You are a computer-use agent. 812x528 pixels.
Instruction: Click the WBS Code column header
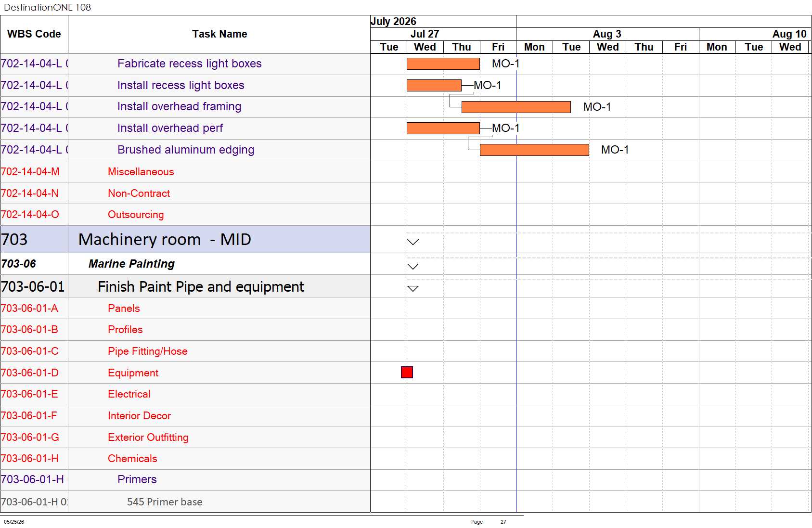34,34
